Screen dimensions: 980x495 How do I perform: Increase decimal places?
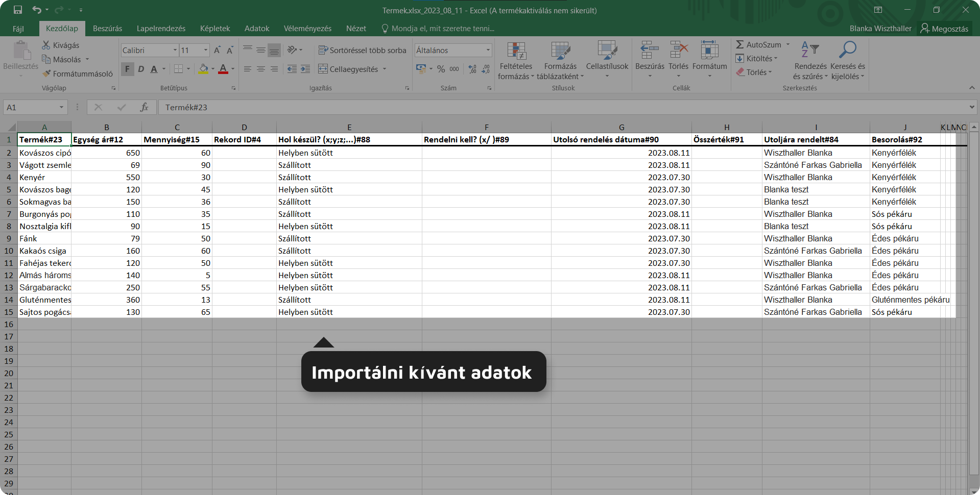(472, 69)
